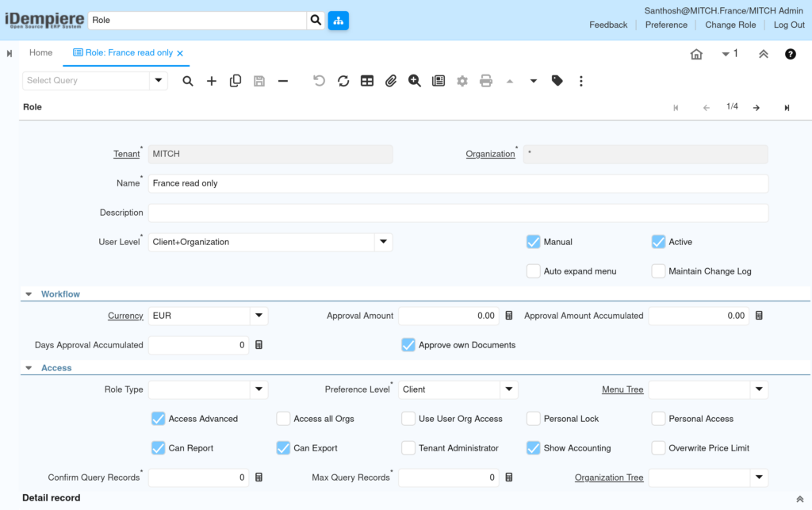Viewport: 812px width, 510px height.
Task: Open the More options vertical dots
Action: tap(581, 81)
